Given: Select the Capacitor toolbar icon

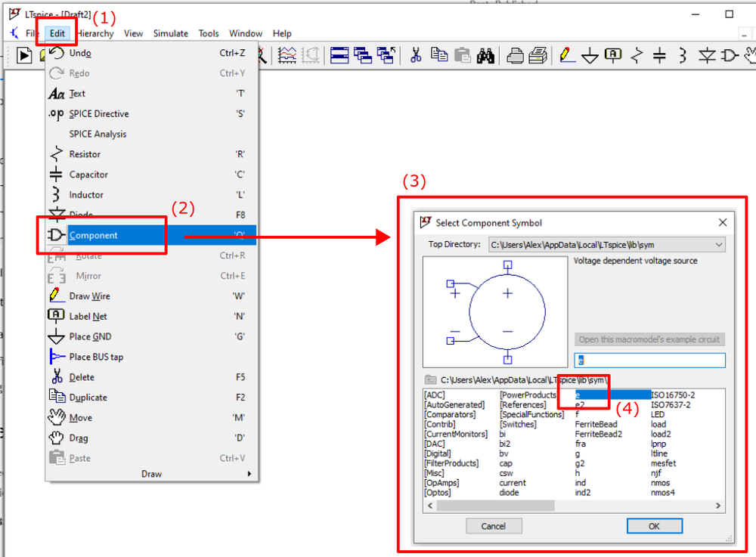Looking at the screenshot, I should click(659, 56).
